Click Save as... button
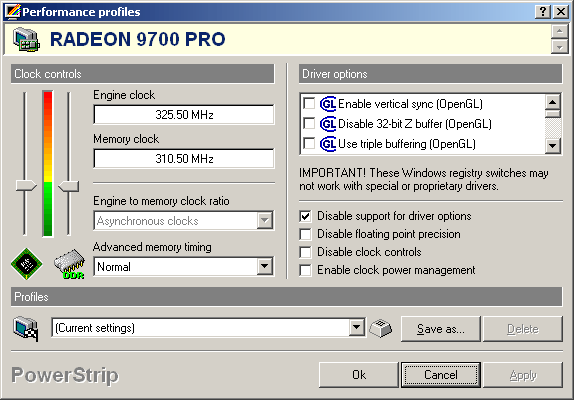The width and height of the screenshot is (574, 400). pyautogui.click(x=440, y=329)
